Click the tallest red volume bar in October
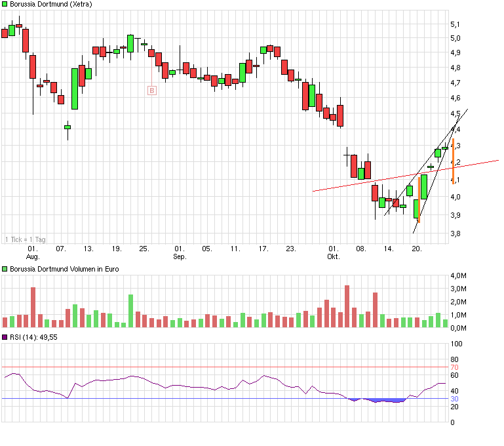 pos(347,306)
